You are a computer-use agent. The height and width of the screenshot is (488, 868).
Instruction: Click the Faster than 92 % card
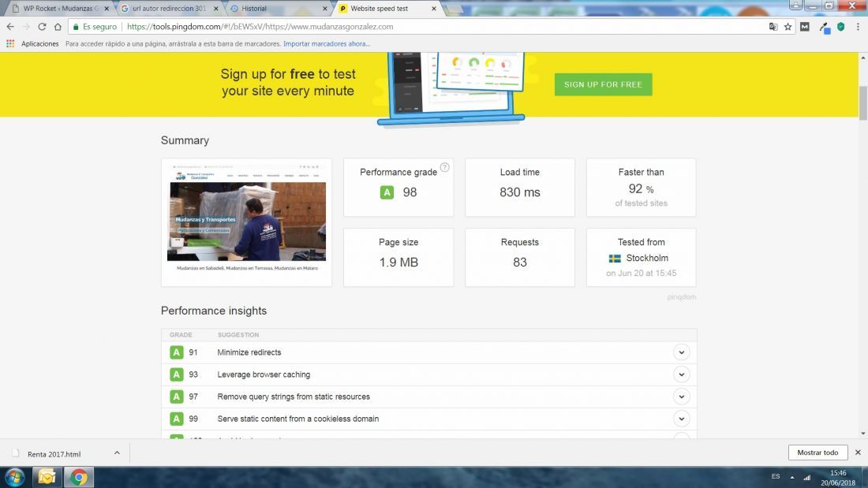click(641, 187)
